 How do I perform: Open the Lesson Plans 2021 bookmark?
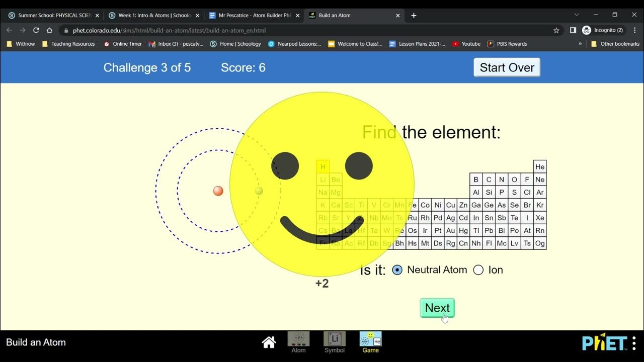[x=418, y=44]
